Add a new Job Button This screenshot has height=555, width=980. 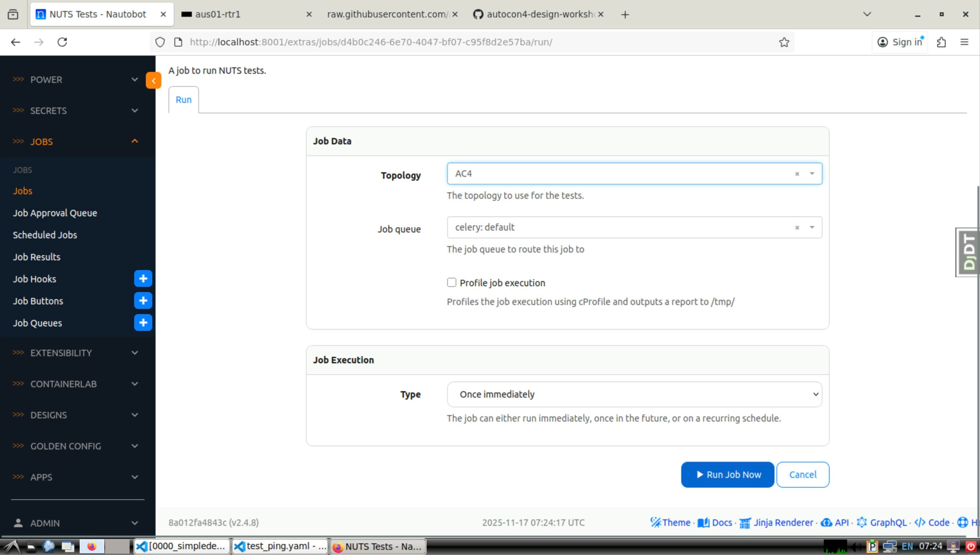[x=143, y=301]
